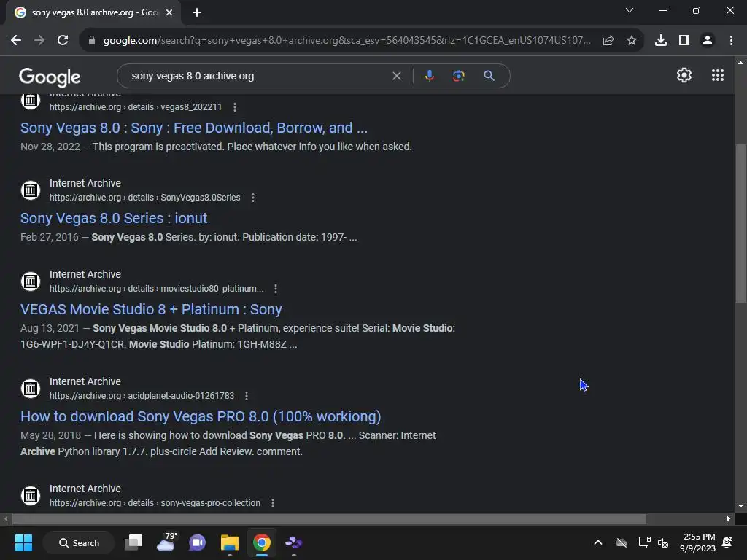Viewport: 747px width, 560px height.
Task: Open File Explorer from taskbar
Action: coord(229,542)
